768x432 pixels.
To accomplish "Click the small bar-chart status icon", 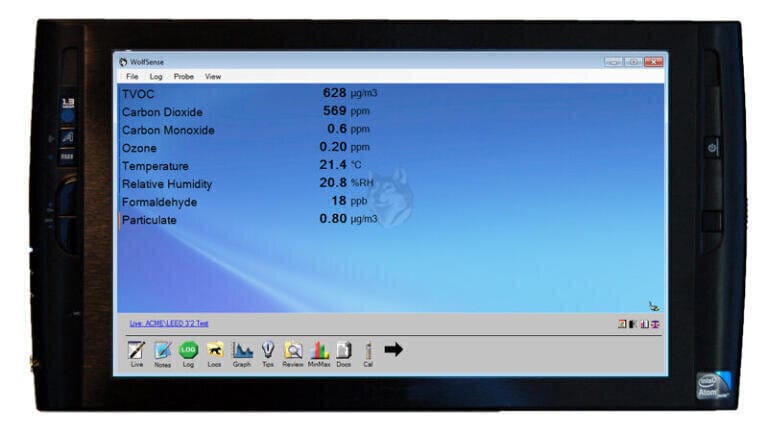I will coord(645,324).
